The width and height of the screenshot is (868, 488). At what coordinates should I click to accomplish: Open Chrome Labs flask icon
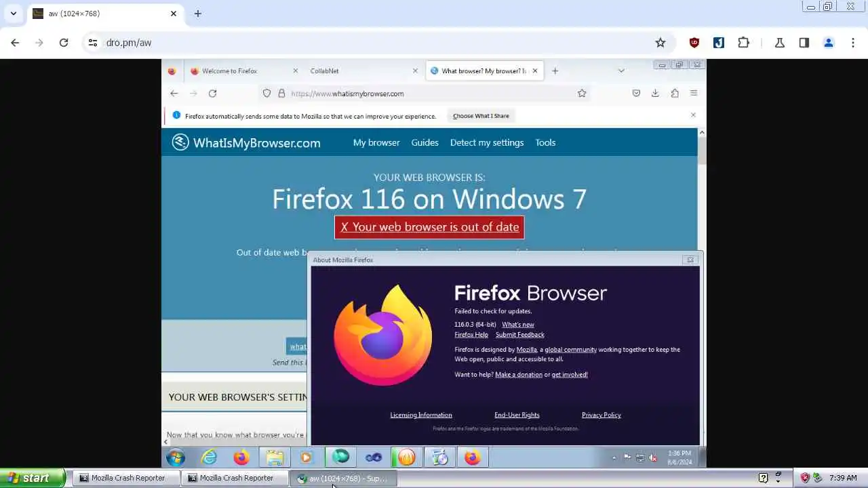(x=780, y=43)
